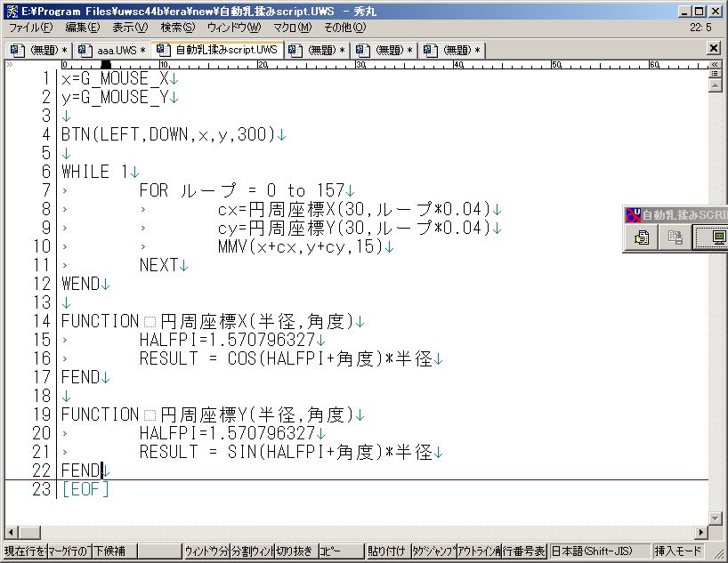Close the current tab with the X button

714,48
